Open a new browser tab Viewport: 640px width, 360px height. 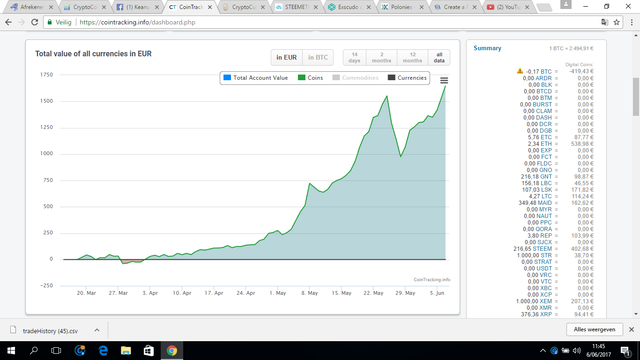pos(544,7)
